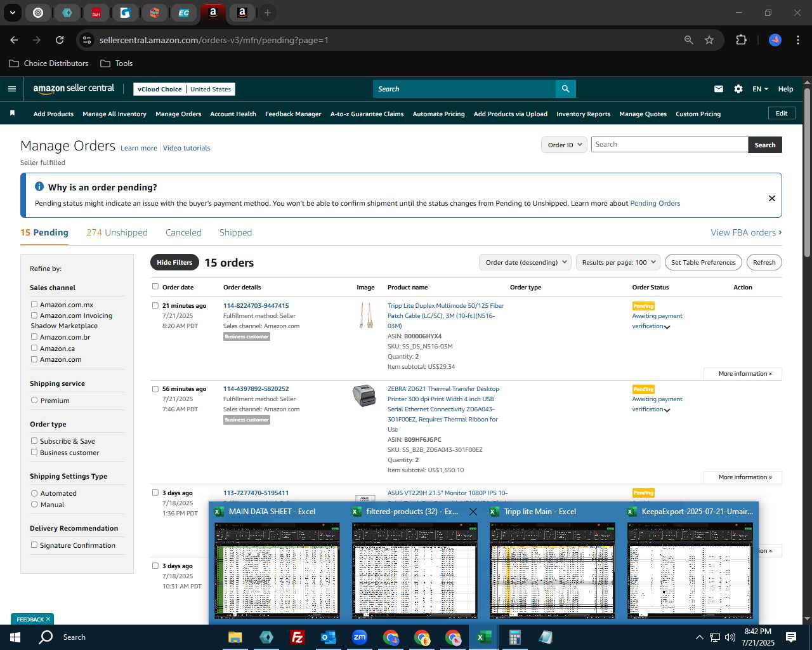
Task: Switch to the Shipped tab
Action: point(235,232)
